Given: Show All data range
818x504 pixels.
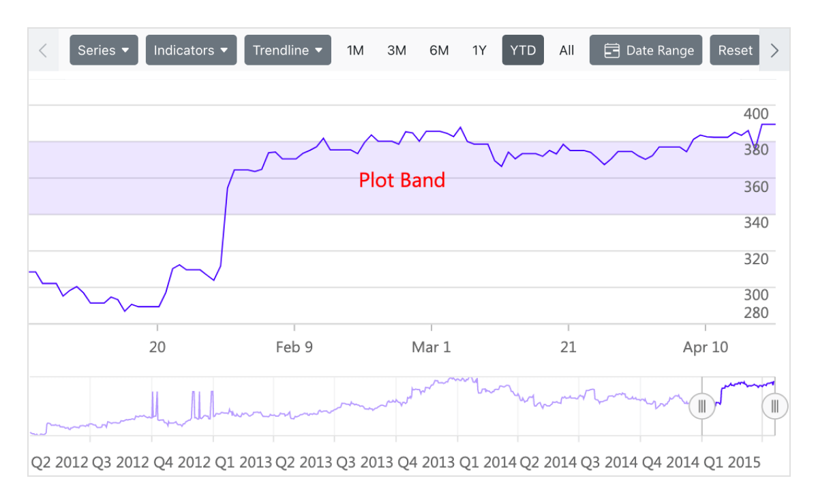Looking at the screenshot, I should coord(566,50).
